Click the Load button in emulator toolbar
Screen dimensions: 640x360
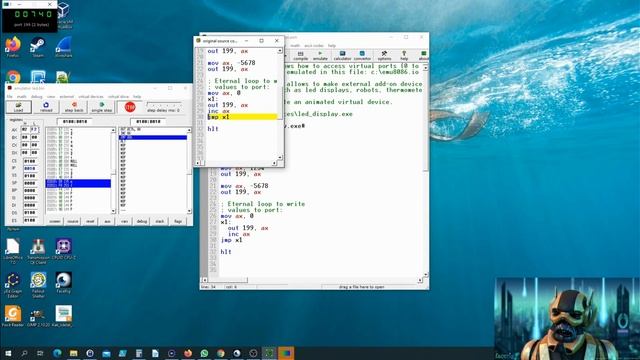(x=18, y=107)
